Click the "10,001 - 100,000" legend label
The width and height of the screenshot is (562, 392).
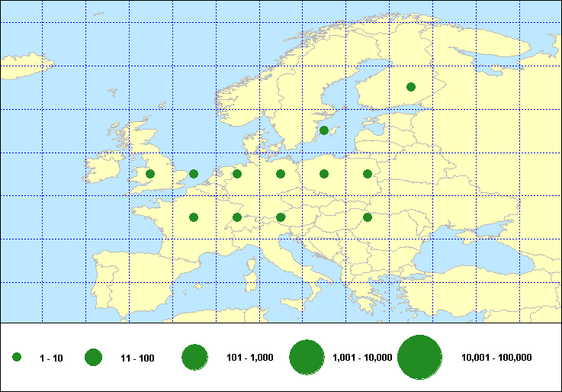click(496, 358)
